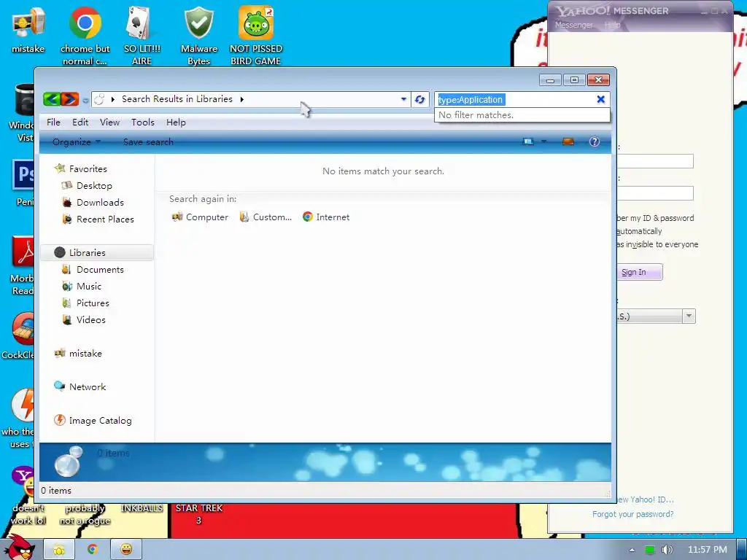Search again in Computer
The width and height of the screenshot is (747, 560).
coord(200,217)
